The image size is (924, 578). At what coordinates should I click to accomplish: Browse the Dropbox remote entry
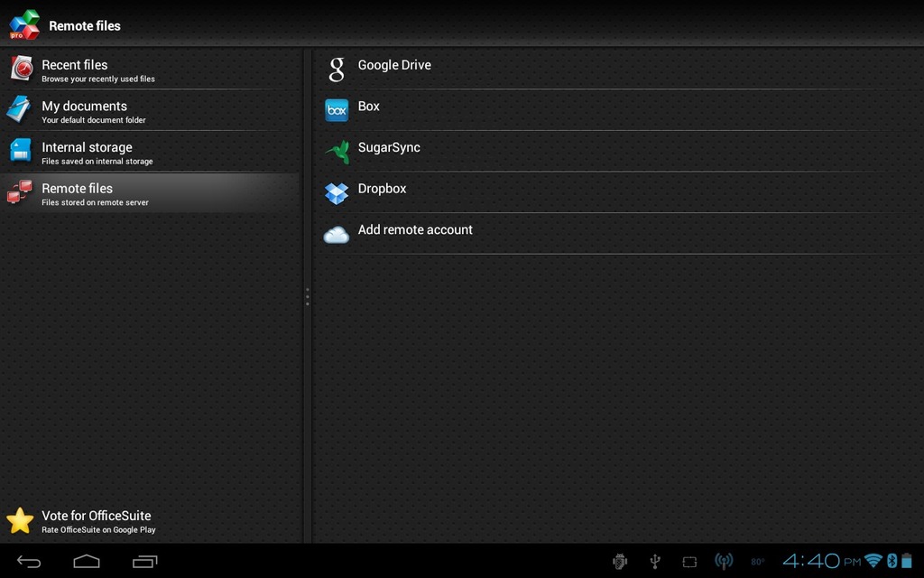[x=618, y=193]
